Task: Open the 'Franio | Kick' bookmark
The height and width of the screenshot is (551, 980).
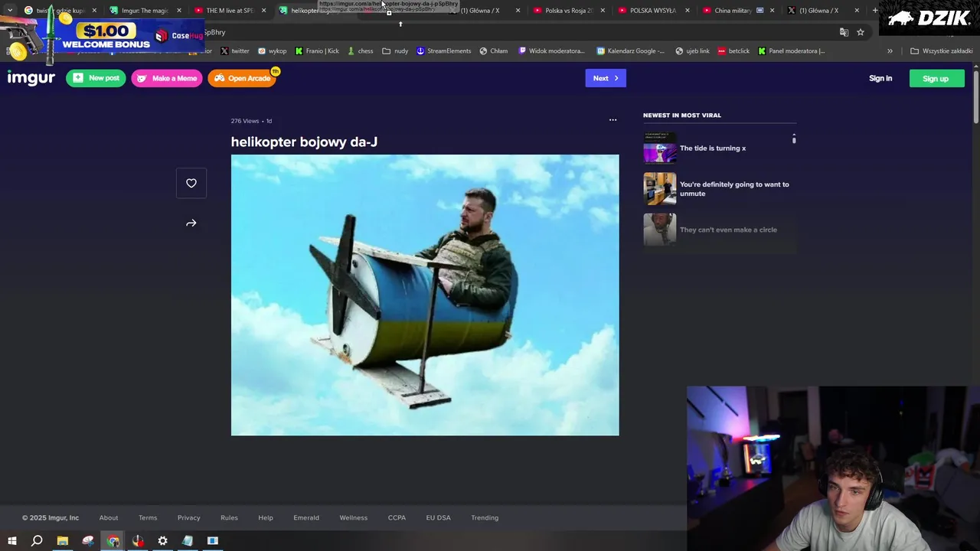Action: pyautogui.click(x=317, y=51)
